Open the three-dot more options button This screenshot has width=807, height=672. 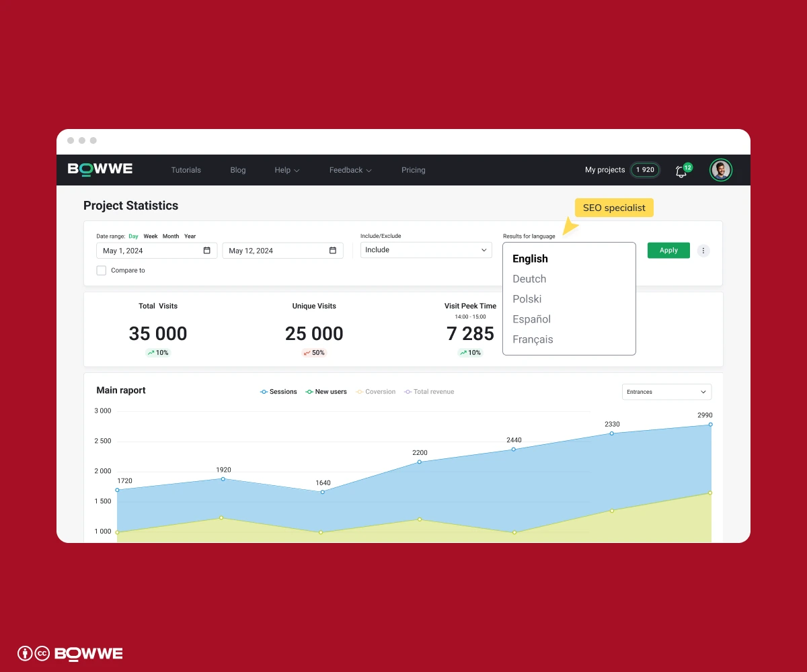[x=703, y=251]
